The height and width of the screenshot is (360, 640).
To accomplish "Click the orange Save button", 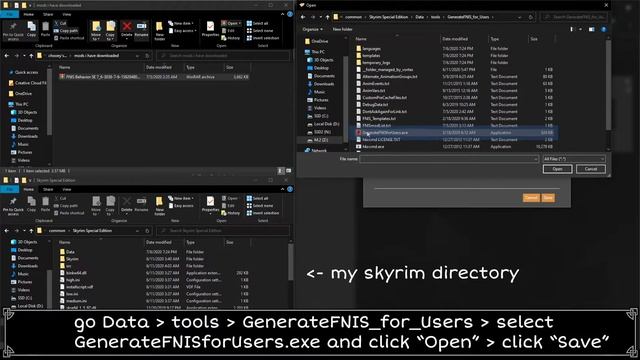I will [x=548, y=198].
